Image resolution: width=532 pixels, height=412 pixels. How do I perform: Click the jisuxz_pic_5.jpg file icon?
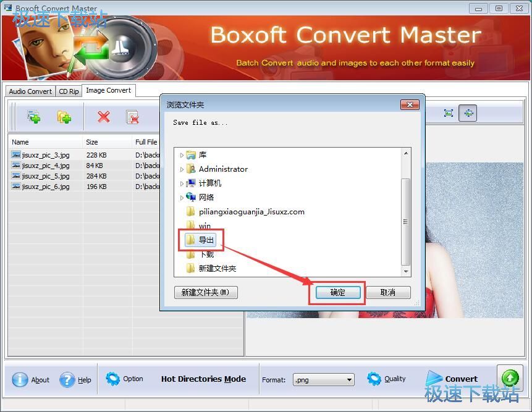tap(16, 176)
